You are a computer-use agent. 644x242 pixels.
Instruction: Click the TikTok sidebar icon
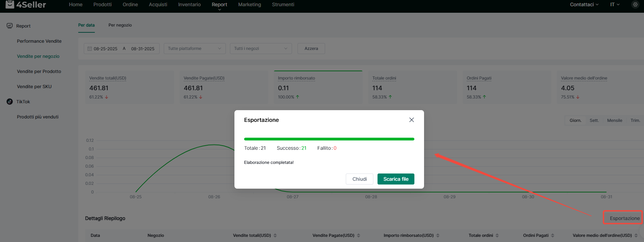coord(10,102)
